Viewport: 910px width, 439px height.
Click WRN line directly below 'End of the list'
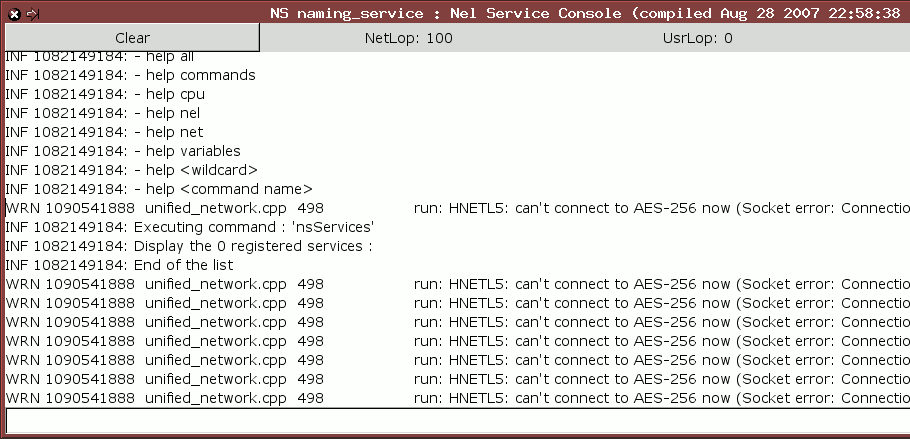pos(457,284)
